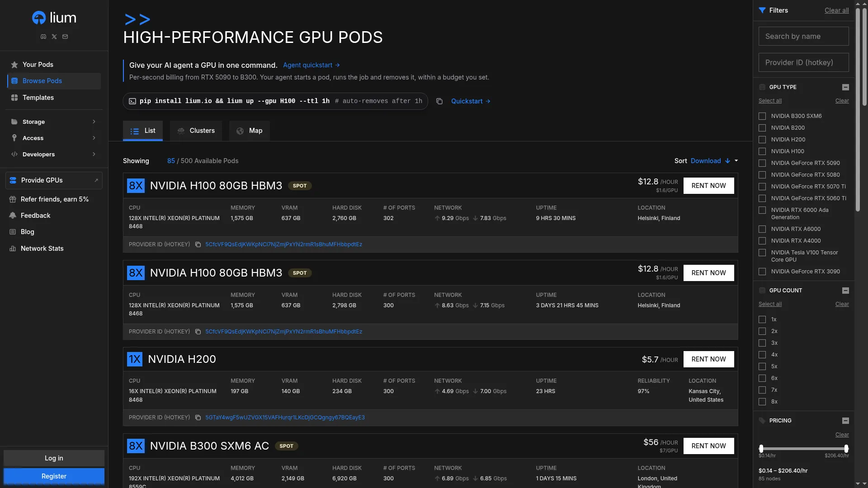Open the X (Twitter) icon under the logo
Screen dimensions: 868x488
(54, 37)
